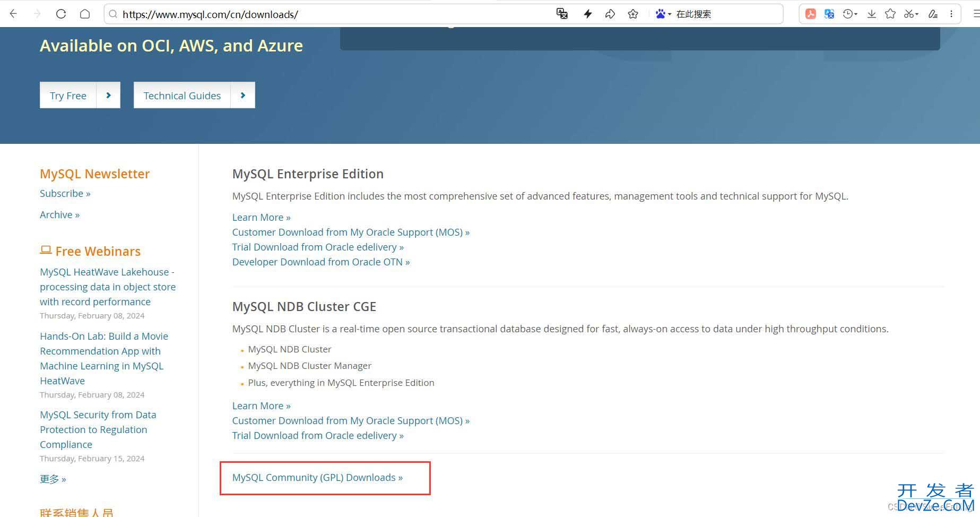Open the browser home page
980x517 pixels.
click(85, 14)
